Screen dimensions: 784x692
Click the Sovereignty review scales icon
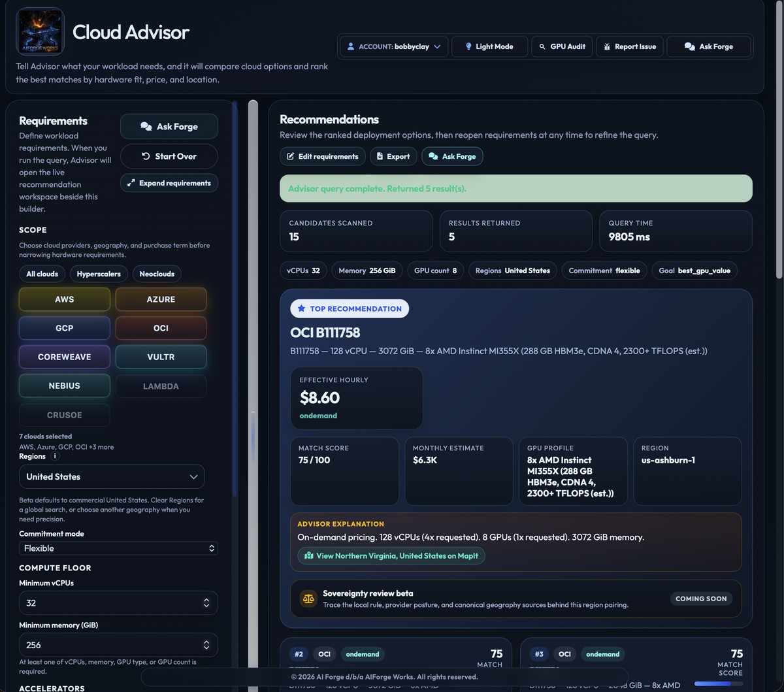point(308,599)
